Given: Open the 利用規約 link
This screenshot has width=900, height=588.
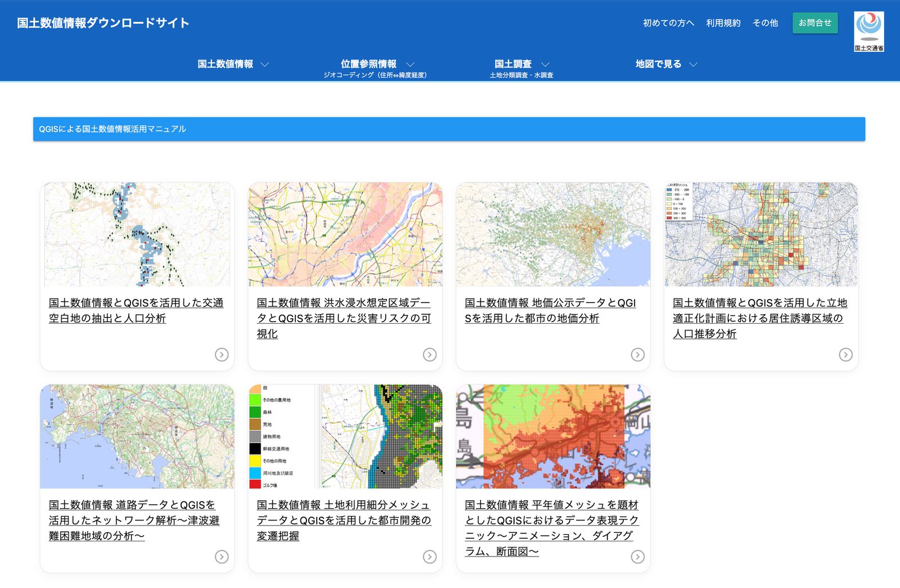Looking at the screenshot, I should point(723,23).
